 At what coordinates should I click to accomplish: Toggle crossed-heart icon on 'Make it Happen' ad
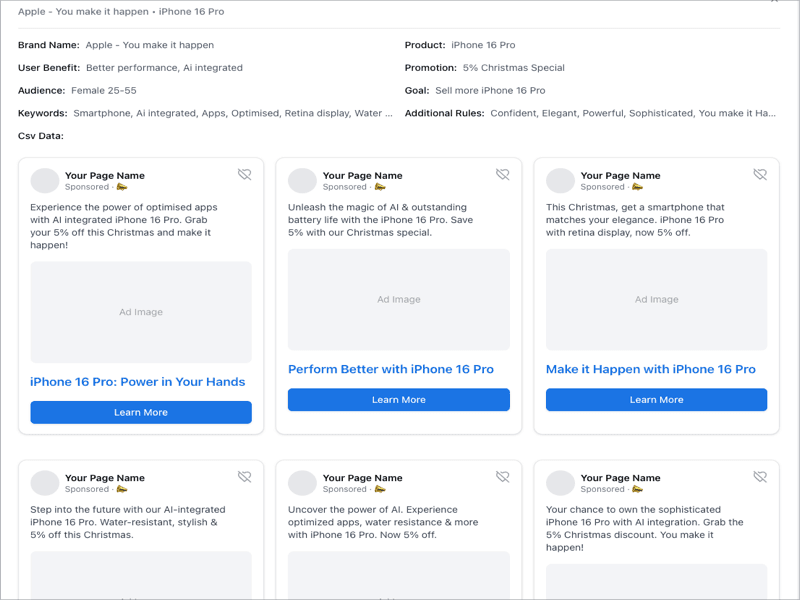coord(760,175)
